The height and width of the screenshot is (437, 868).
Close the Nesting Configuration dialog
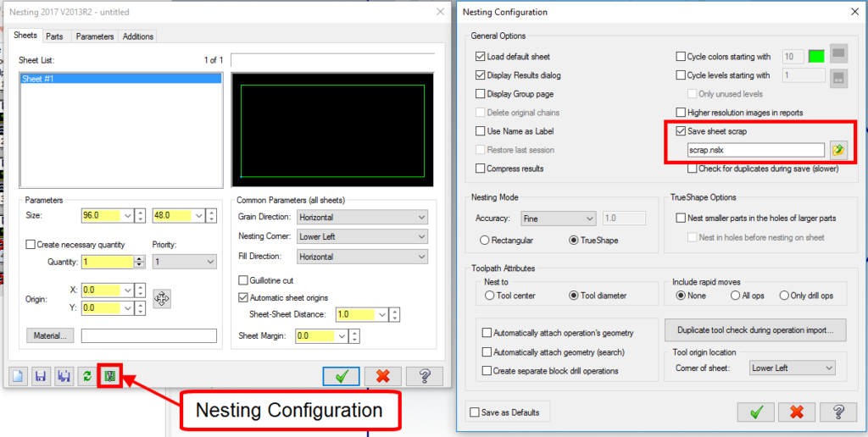(x=853, y=12)
